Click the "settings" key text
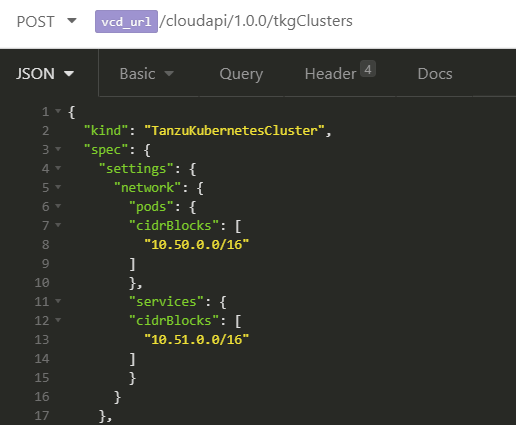 (136, 169)
